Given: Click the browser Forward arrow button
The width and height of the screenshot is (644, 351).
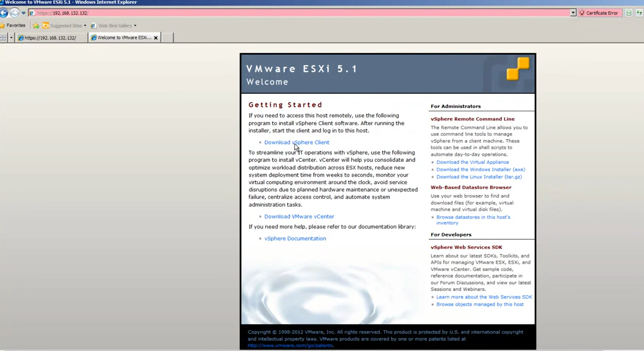Looking at the screenshot, I should pyautogui.click(x=15, y=13).
